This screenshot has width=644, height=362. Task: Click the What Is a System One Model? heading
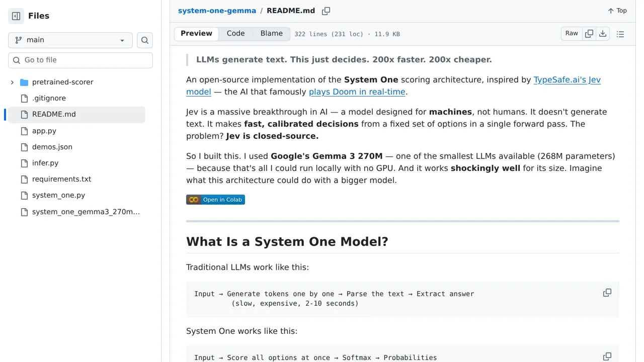(x=287, y=241)
